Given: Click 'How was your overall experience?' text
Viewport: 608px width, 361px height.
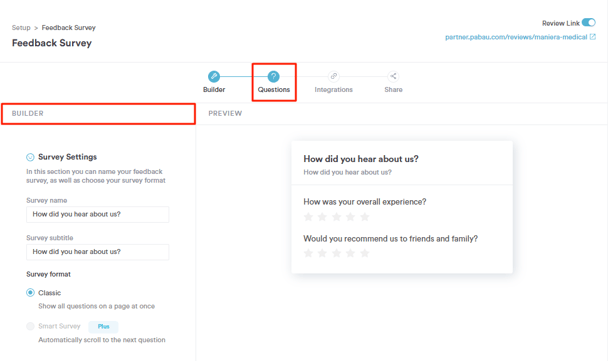Looking at the screenshot, I should tap(365, 202).
